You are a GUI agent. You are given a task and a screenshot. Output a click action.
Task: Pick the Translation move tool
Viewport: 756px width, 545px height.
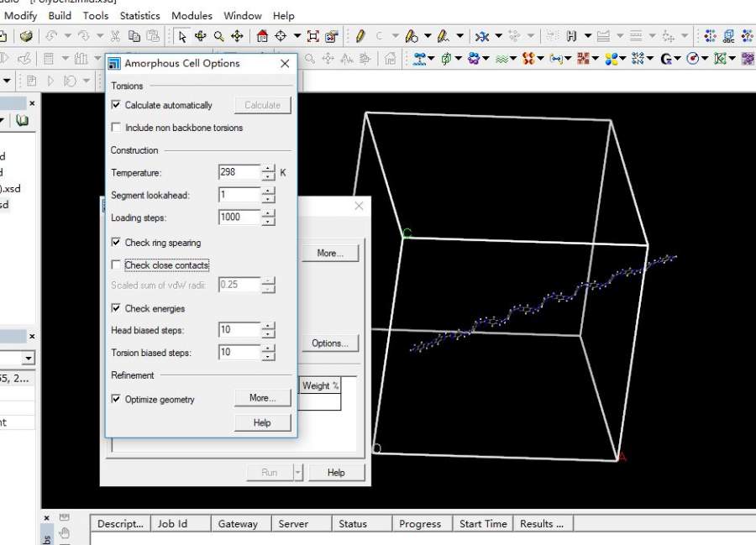(x=237, y=36)
